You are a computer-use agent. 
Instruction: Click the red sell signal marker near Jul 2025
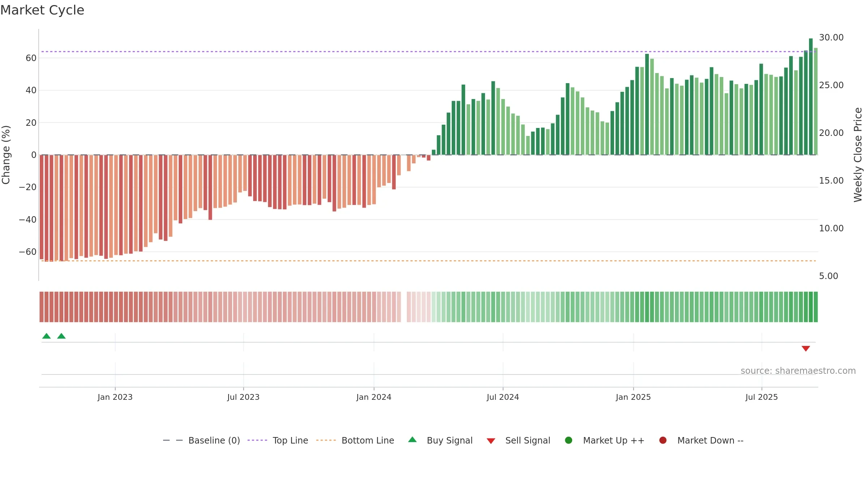[806, 348]
